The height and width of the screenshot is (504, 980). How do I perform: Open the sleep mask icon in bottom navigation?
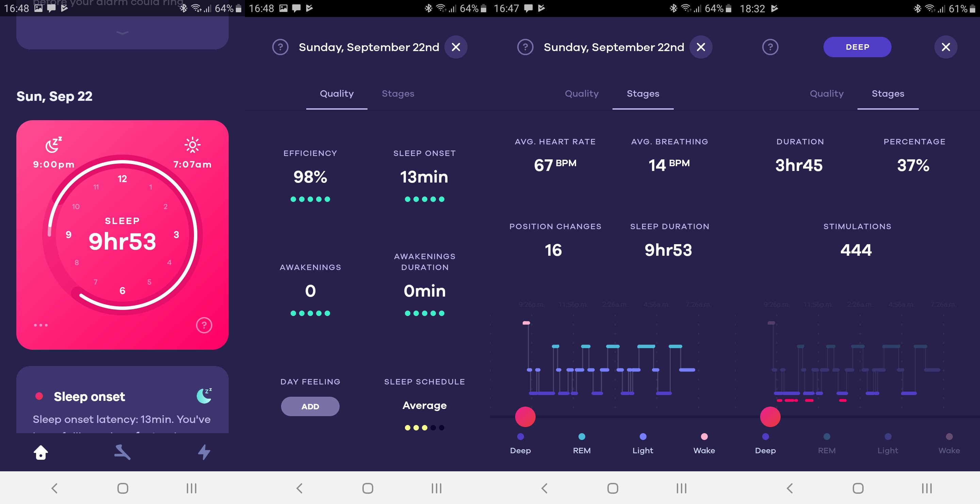pos(122,452)
